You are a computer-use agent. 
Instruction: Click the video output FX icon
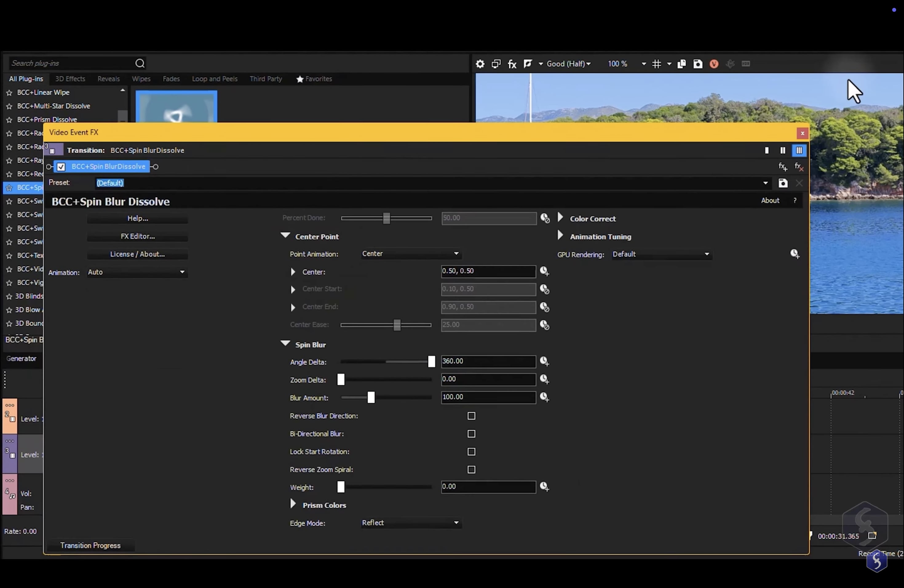tap(512, 64)
